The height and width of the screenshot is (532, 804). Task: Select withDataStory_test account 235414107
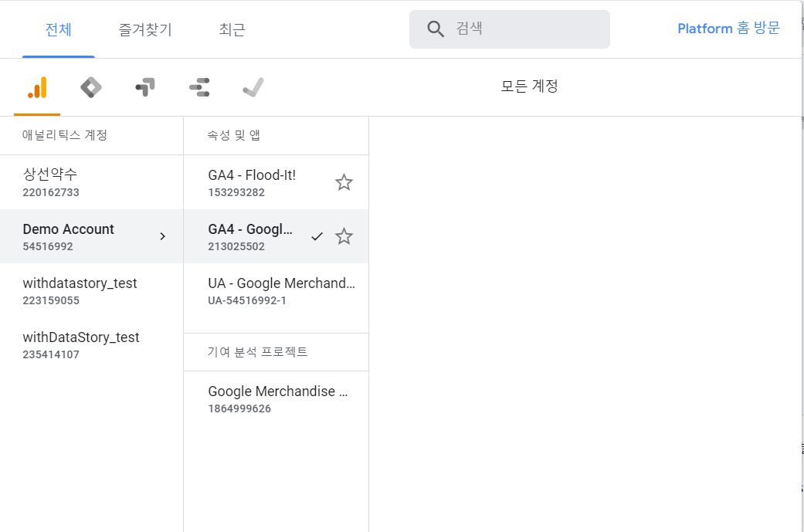pyautogui.click(x=92, y=344)
